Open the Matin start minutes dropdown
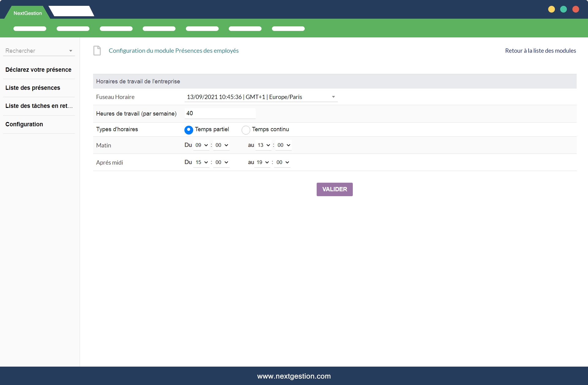 pyautogui.click(x=221, y=145)
